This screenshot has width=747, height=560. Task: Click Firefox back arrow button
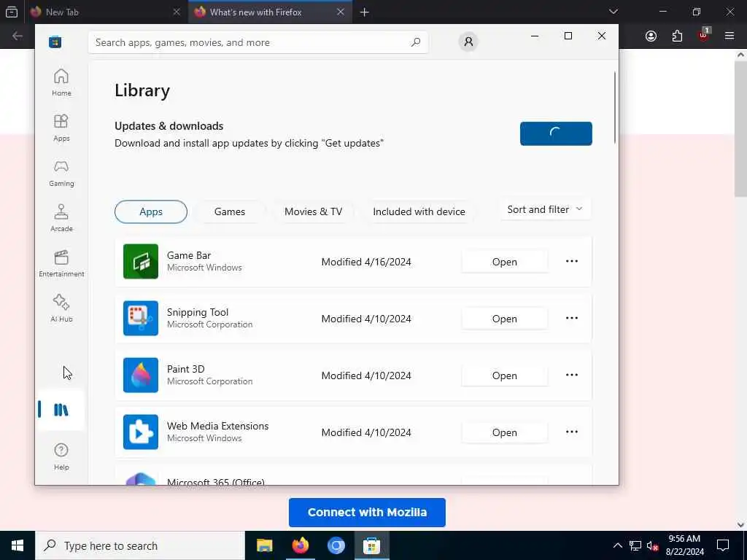[x=18, y=36]
